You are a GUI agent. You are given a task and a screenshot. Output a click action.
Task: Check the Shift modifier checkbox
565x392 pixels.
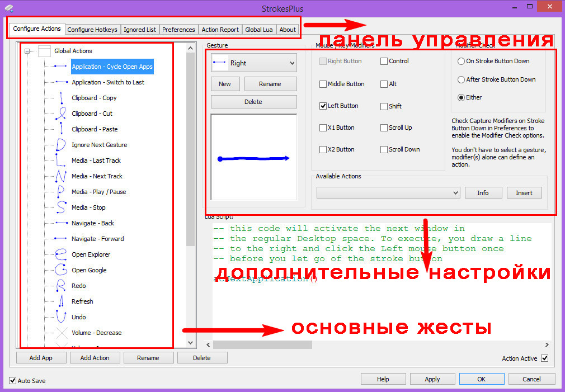(384, 106)
